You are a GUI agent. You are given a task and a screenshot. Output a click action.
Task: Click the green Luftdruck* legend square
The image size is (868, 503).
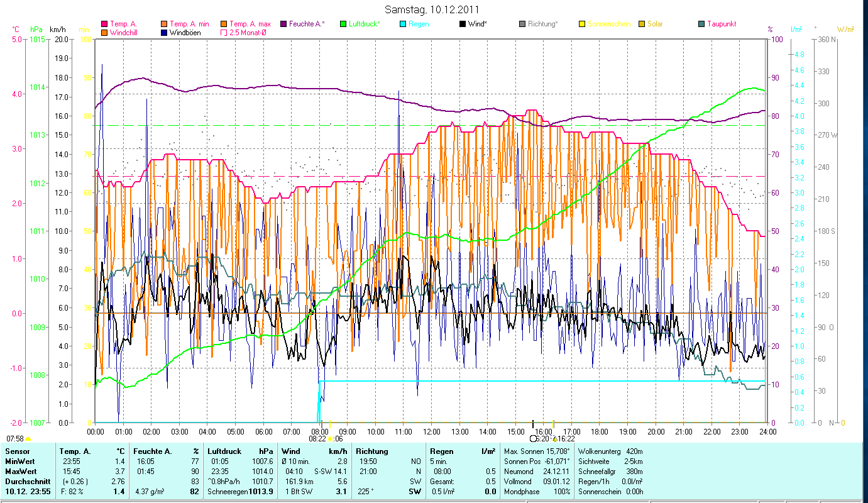point(343,25)
